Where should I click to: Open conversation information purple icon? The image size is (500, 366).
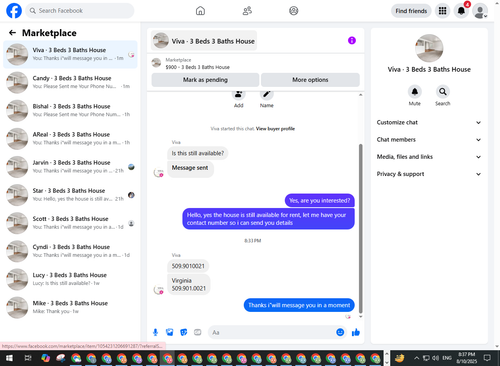point(352,41)
